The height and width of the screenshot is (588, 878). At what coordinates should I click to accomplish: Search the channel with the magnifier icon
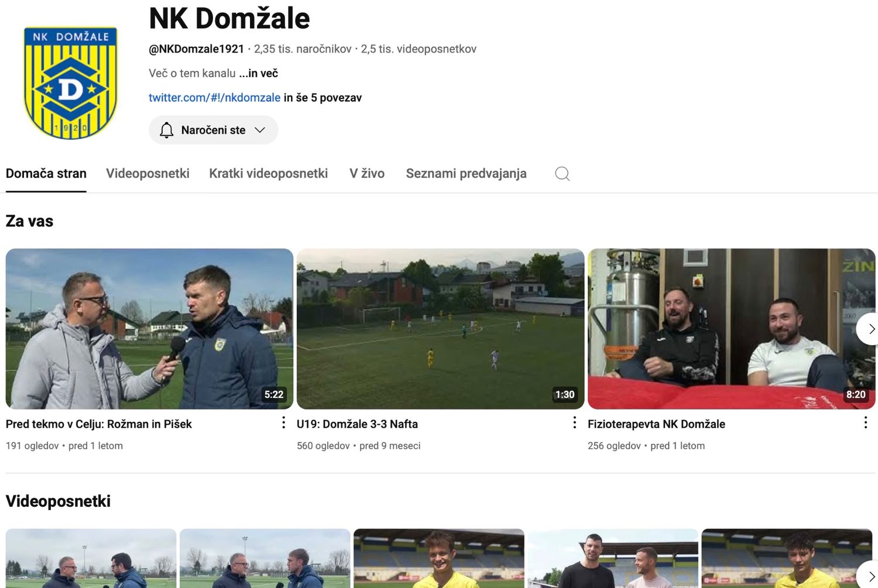pos(562,174)
